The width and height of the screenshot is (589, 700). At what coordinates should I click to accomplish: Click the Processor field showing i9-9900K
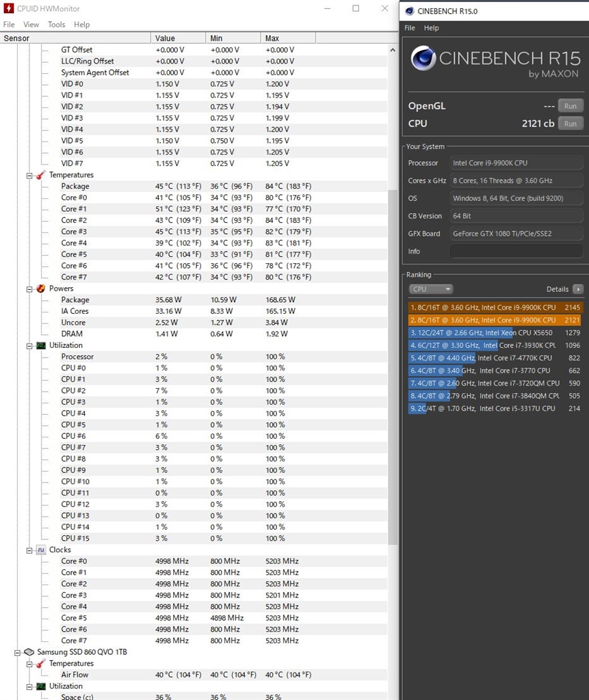click(516, 163)
